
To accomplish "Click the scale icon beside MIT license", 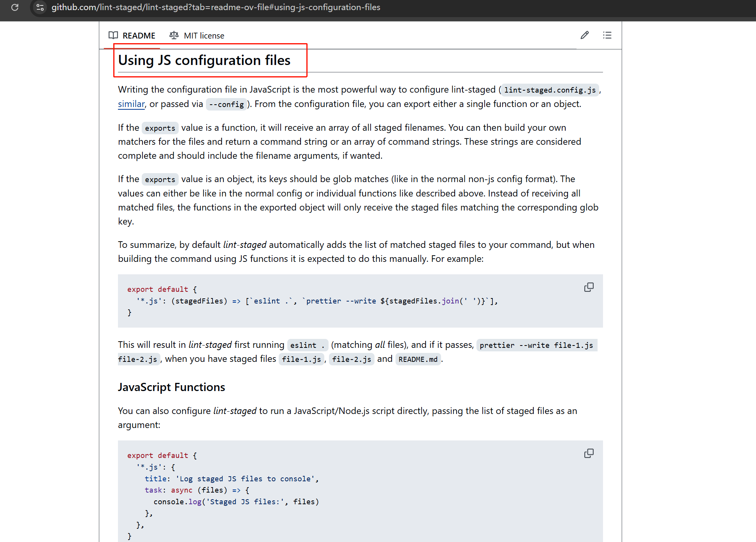I will (x=174, y=35).
